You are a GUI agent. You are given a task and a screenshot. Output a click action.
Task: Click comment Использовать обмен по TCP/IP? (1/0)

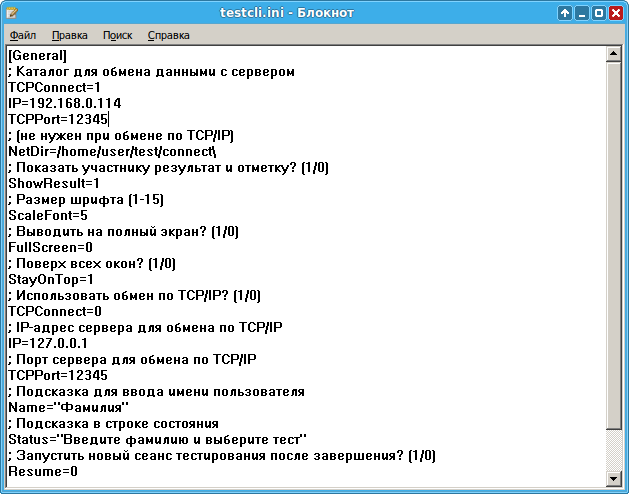134,295
